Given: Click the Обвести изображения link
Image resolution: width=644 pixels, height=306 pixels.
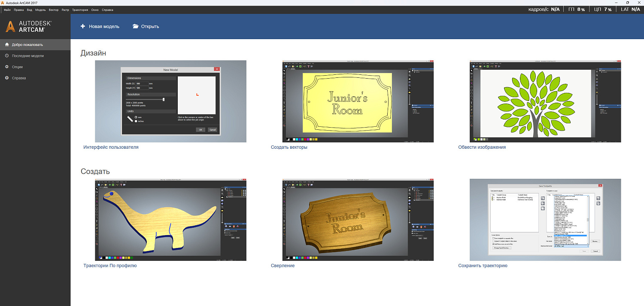Looking at the screenshot, I should (482, 147).
